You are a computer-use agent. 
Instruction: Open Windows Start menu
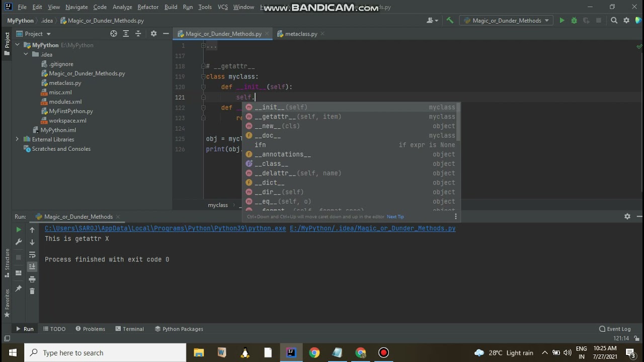(12, 352)
